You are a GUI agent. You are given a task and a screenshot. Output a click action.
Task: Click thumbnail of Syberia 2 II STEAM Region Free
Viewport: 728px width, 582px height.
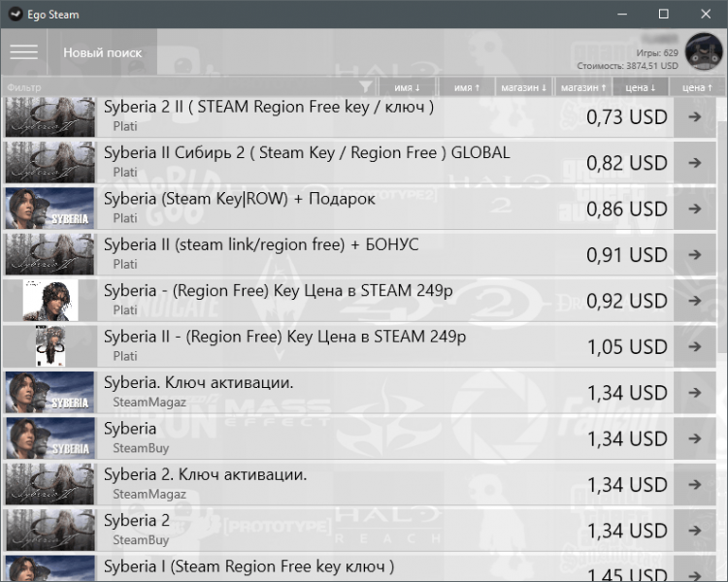tap(50, 116)
